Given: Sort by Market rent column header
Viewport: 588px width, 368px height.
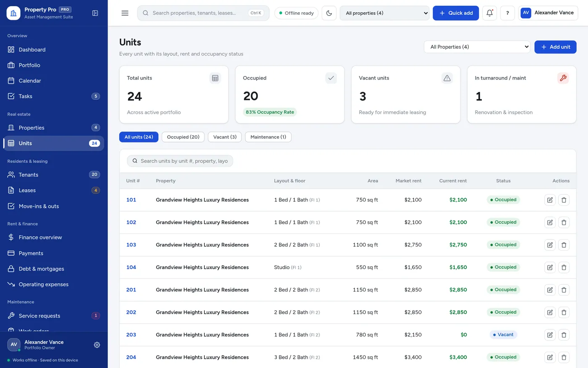Looking at the screenshot, I should pyautogui.click(x=408, y=181).
